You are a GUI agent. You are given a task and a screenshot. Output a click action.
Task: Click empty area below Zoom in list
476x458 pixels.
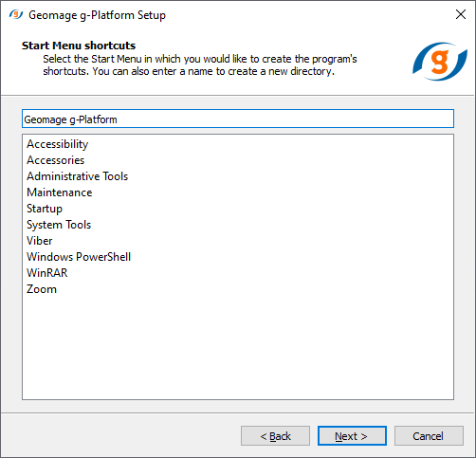coord(238,348)
